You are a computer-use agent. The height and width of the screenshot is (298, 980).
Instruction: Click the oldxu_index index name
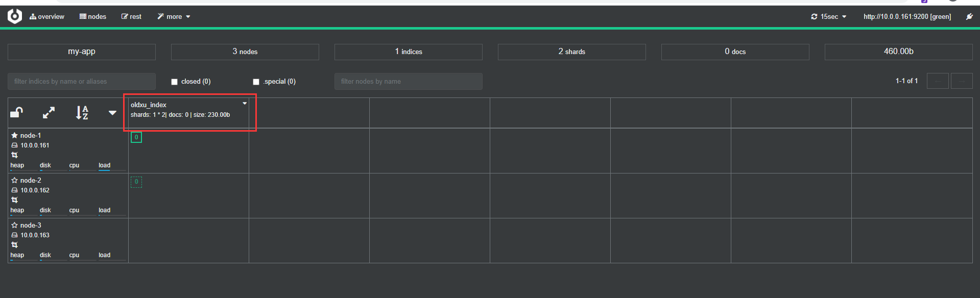(149, 105)
